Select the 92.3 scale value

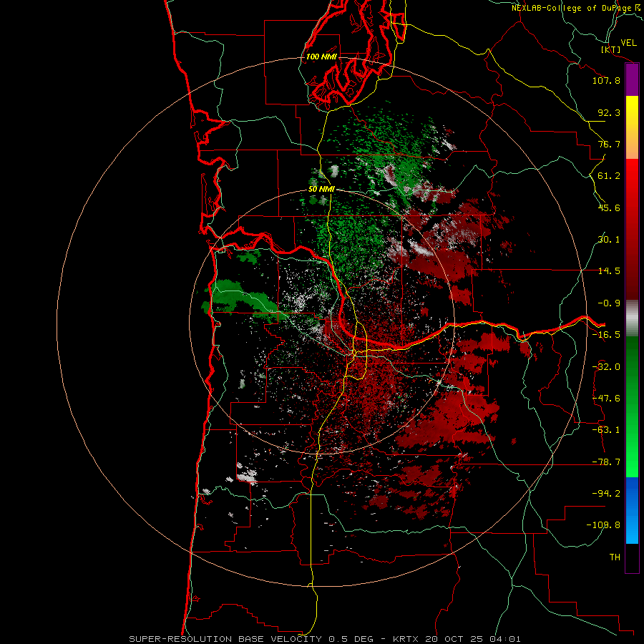(x=609, y=112)
